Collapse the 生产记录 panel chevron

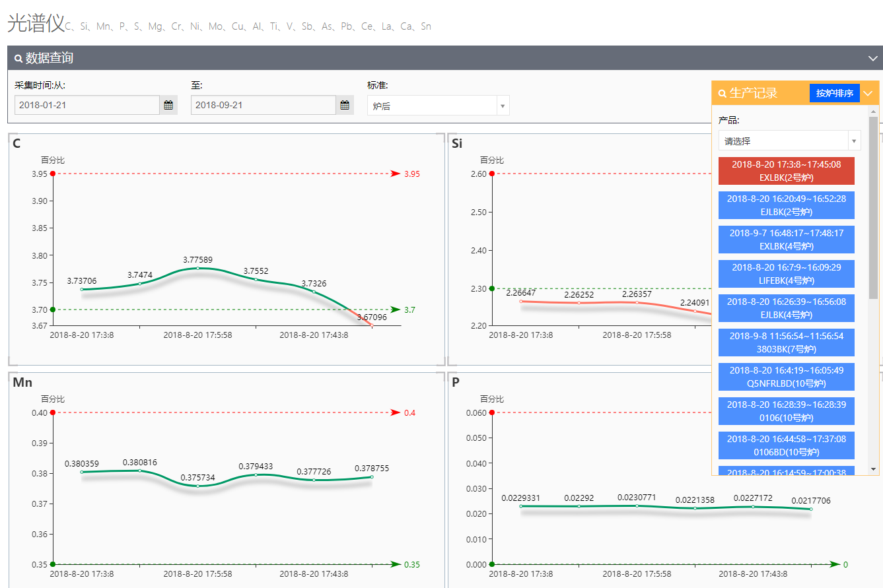pyautogui.click(x=868, y=94)
